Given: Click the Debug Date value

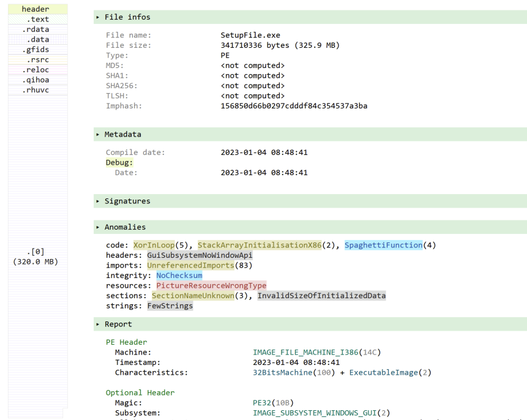Looking at the screenshot, I should (264, 173).
